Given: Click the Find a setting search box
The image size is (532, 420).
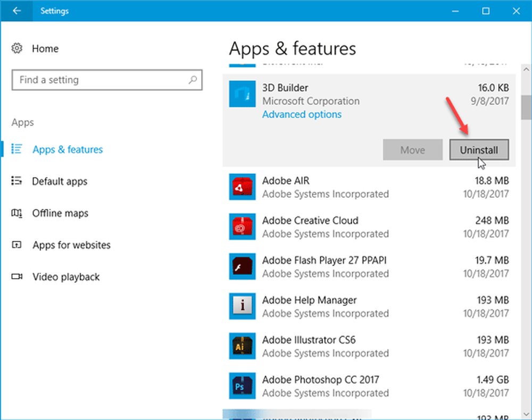Looking at the screenshot, I should [106, 80].
